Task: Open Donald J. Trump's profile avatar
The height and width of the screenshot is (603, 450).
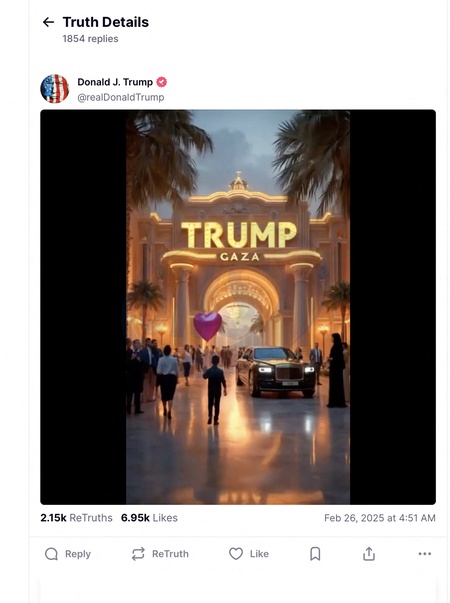Action: [55, 89]
